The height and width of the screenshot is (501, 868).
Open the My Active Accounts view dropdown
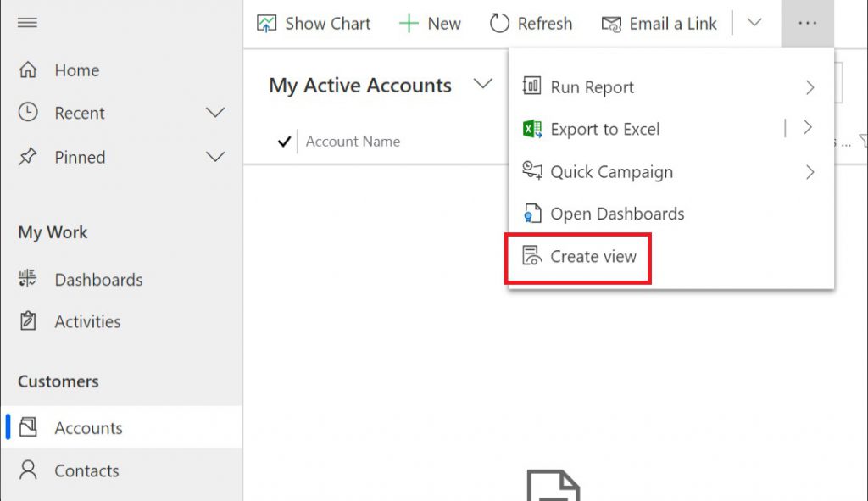coord(482,84)
